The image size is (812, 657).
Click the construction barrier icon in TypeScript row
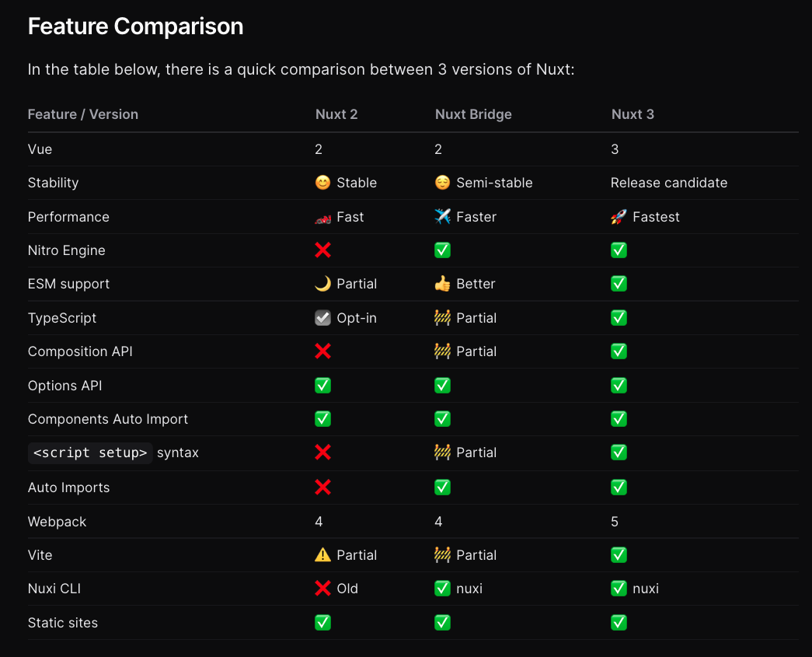(x=442, y=318)
